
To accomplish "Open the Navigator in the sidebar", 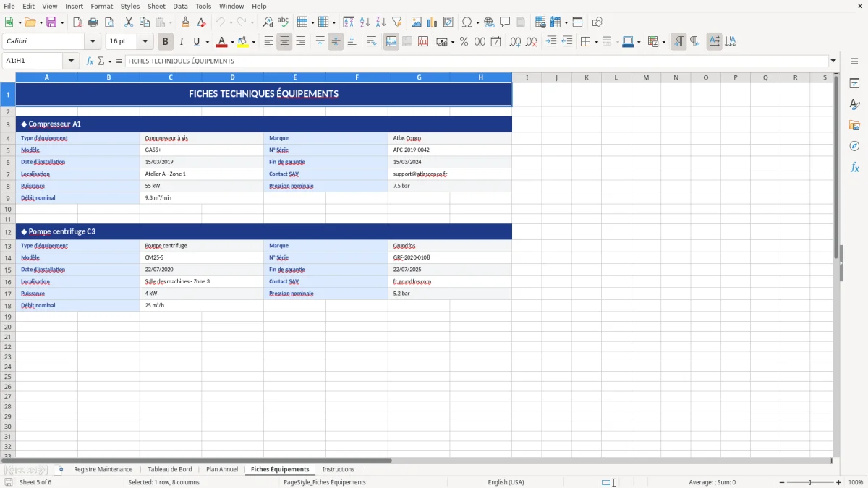I will pyautogui.click(x=855, y=144).
